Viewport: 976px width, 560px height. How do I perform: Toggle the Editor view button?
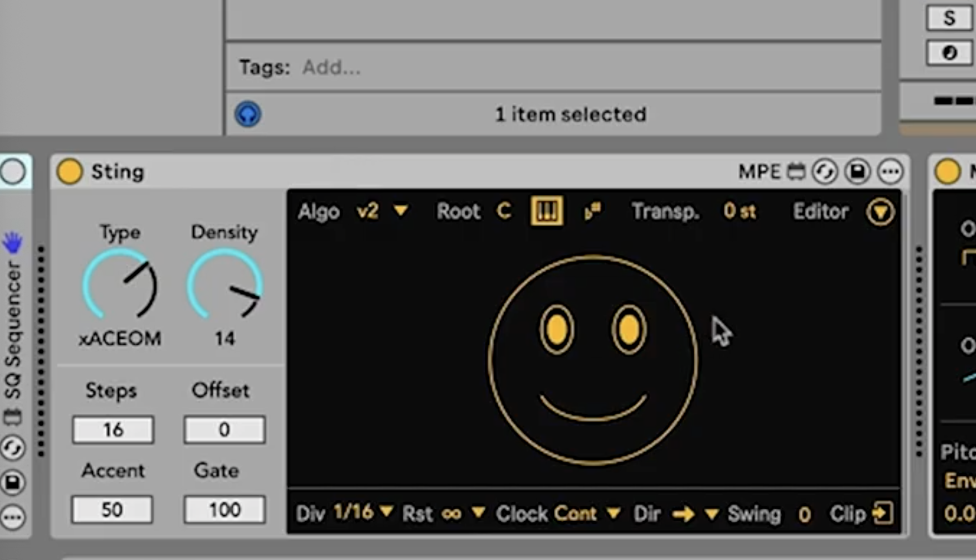(880, 211)
